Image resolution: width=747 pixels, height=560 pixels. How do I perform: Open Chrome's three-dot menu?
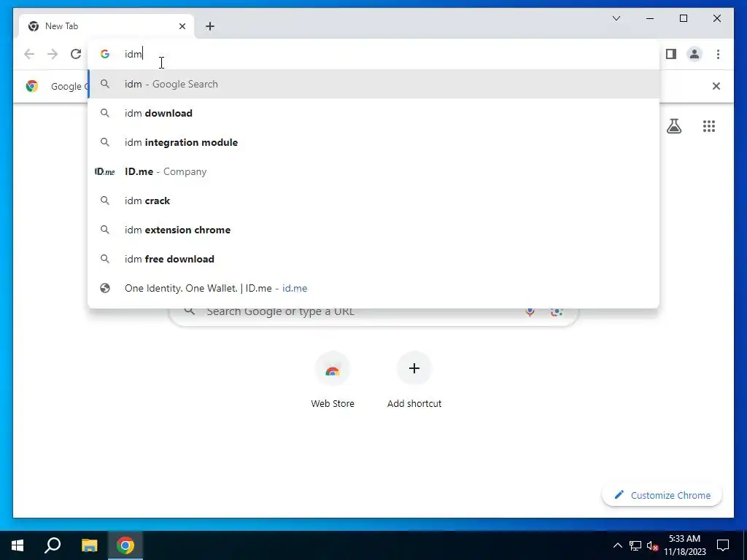pyautogui.click(x=718, y=54)
